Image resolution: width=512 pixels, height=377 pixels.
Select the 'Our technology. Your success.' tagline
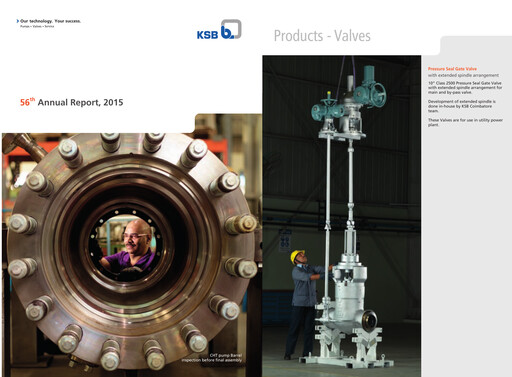49,21
